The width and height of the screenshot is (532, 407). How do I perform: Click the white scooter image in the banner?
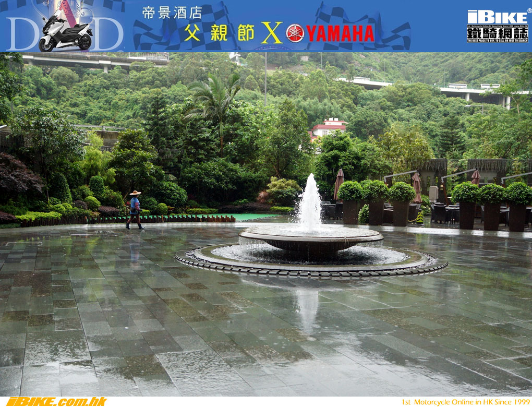coord(66,31)
